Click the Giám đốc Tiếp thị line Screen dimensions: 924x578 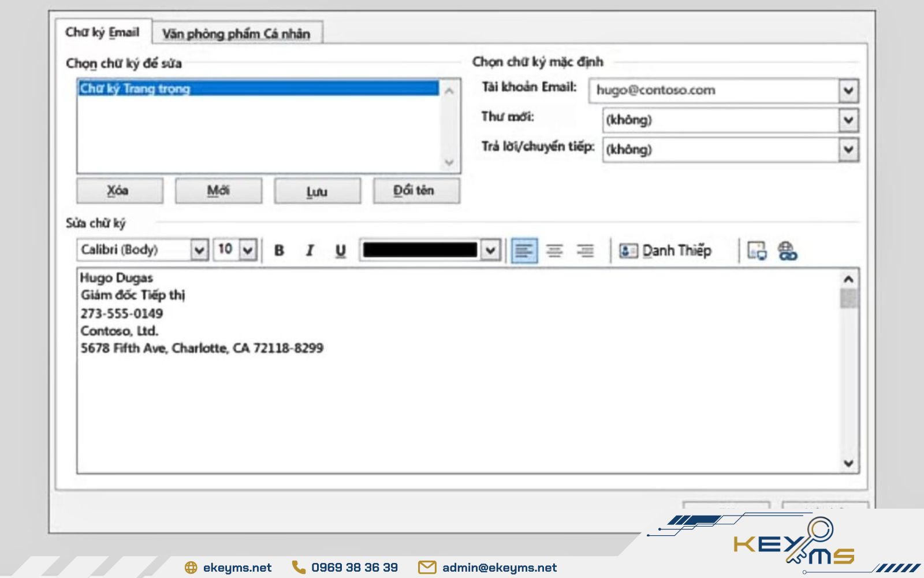pyautogui.click(x=133, y=295)
